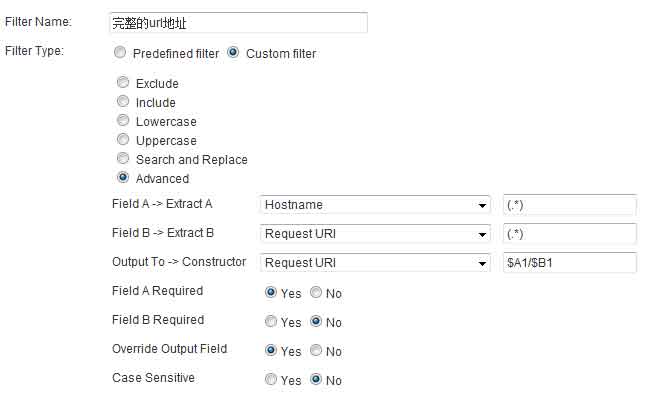The image size is (646, 404).
Task: Select the Predefined filter radio button
Action: coord(120,53)
